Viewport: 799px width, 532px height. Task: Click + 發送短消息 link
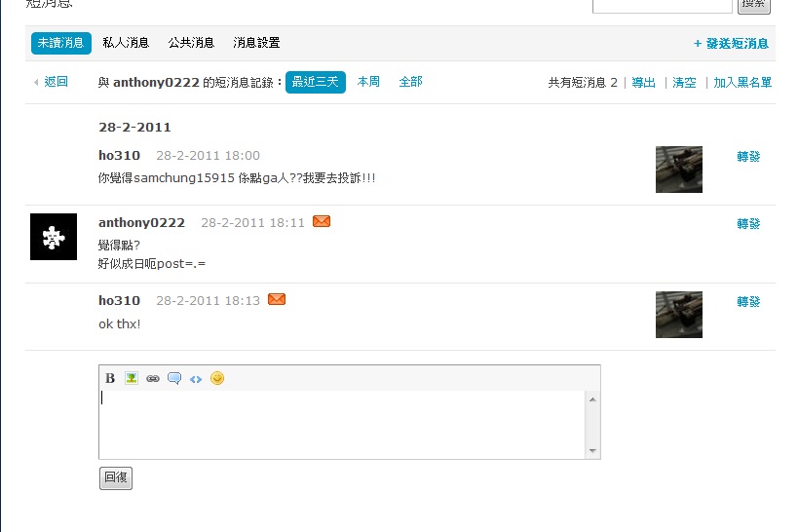click(731, 44)
